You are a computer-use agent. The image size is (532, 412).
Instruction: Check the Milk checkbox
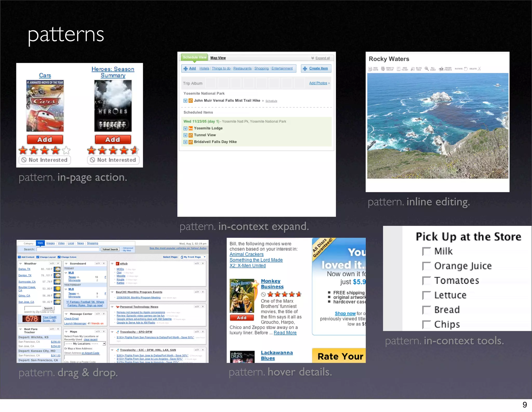click(x=426, y=251)
